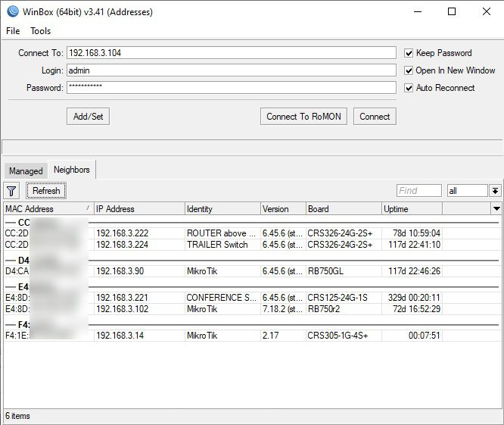Maximize the WinBox window

click(452, 11)
